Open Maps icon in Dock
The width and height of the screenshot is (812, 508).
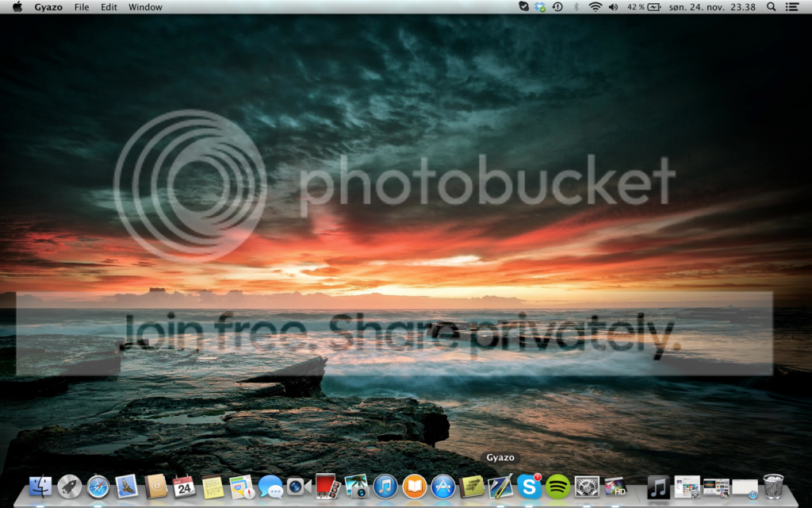[x=241, y=487]
